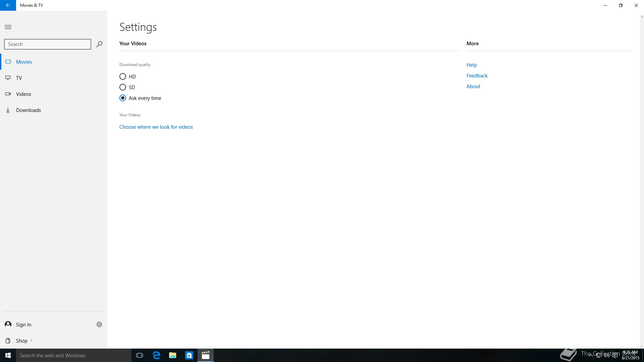Click the taskbar clock and date
The image size is (644, 362).
click(x=631, y=355)
